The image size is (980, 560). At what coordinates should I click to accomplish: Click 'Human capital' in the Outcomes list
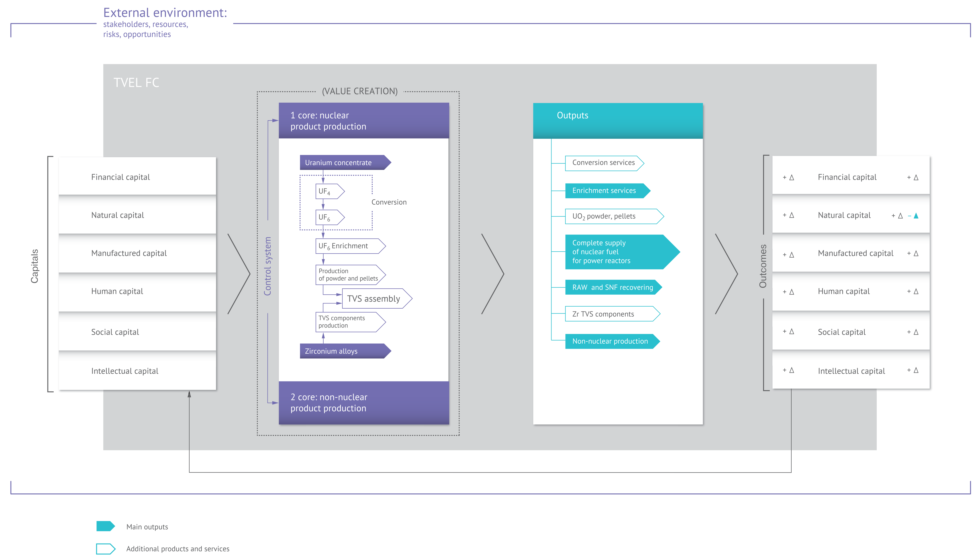(x=851, y=291)
